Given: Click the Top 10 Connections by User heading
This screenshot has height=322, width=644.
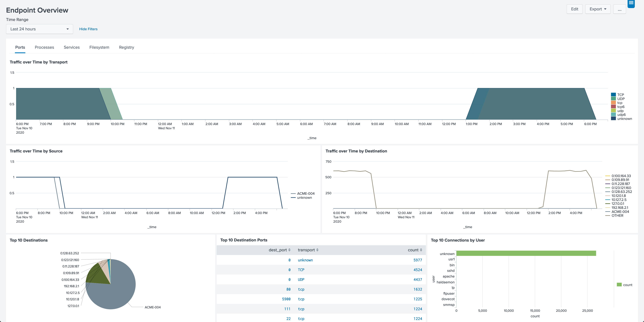Looking at the screenshot, I should (x=458, y=240).
